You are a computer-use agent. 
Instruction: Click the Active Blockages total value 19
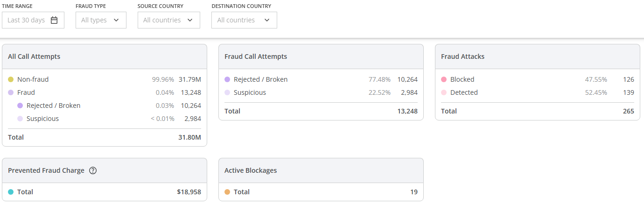[x=413, y=192]
